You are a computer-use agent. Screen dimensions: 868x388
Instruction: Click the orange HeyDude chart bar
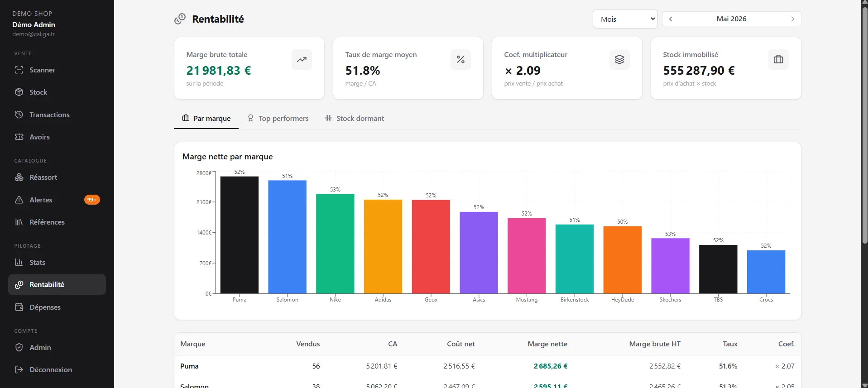click(x=623, y=260)
